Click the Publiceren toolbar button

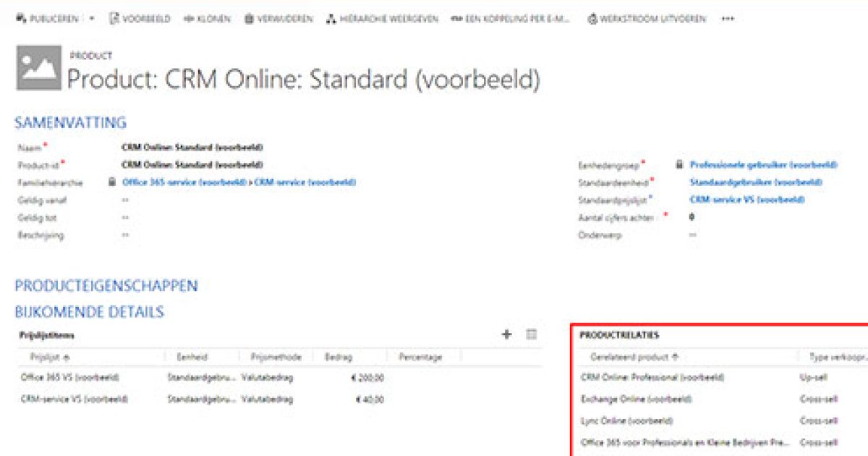pos(48,19)
